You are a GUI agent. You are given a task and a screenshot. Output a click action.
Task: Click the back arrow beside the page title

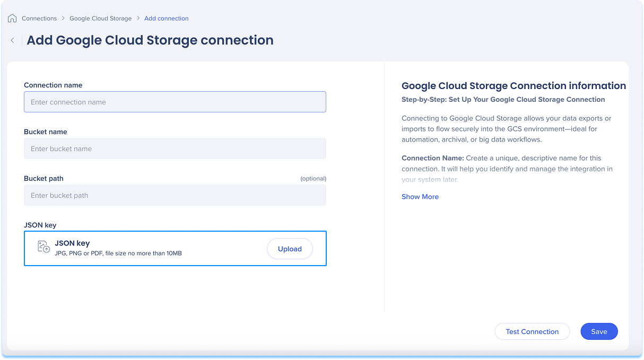tap(13, 40)
